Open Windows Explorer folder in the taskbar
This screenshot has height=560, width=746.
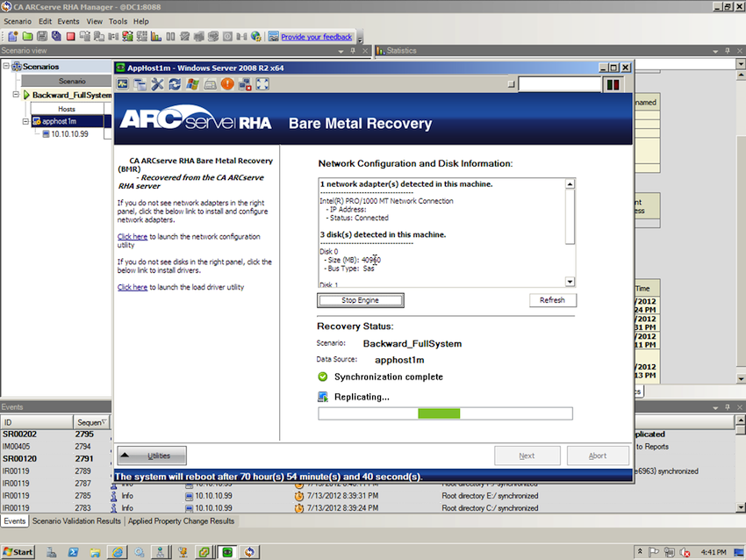pos(95,552)
